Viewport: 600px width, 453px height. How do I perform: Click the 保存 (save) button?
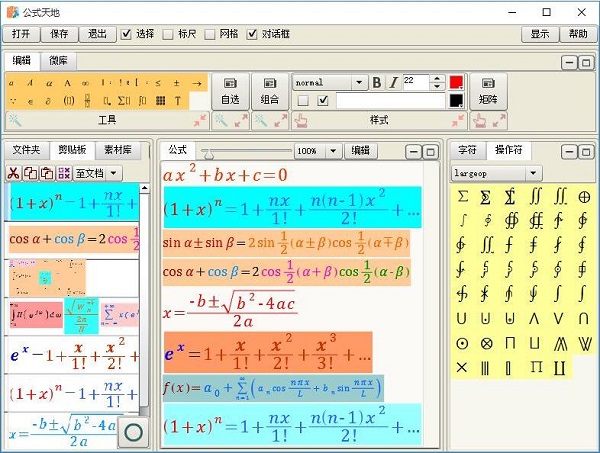59,34
